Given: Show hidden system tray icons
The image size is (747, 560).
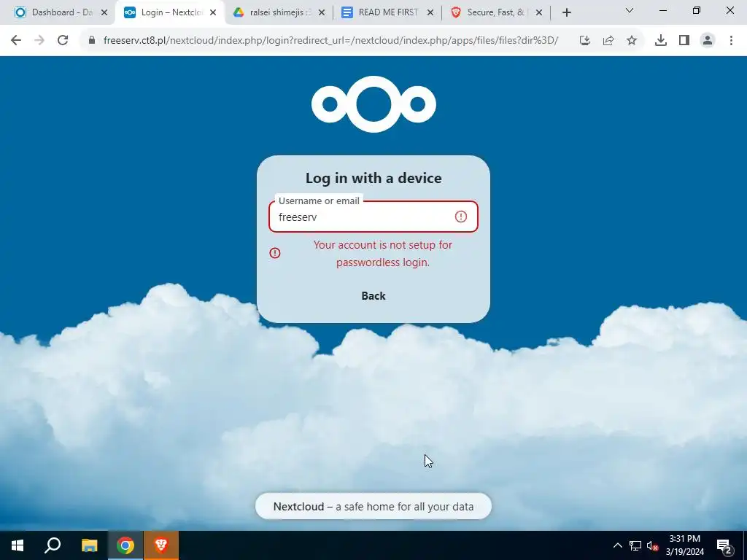Looking at the screenshot, I should pyautogui.click(x=617, y=545).
